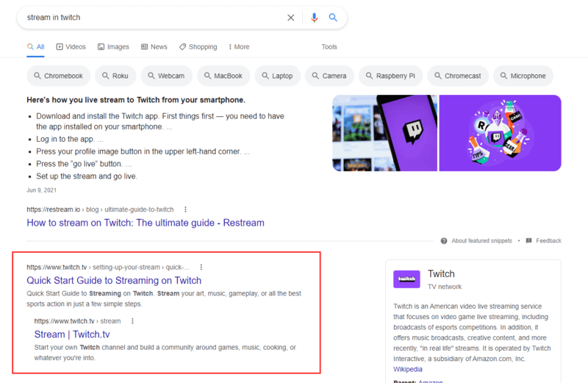Screen dimensions: 588x383
Task: Switch to the Images tab
Action: [112, 47]
